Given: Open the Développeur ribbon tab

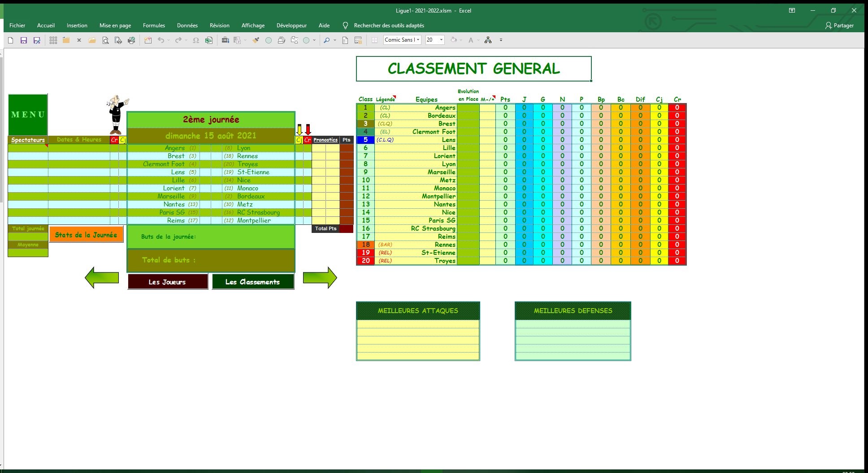Looking at the screenshot, I should (x=291, y=26).
